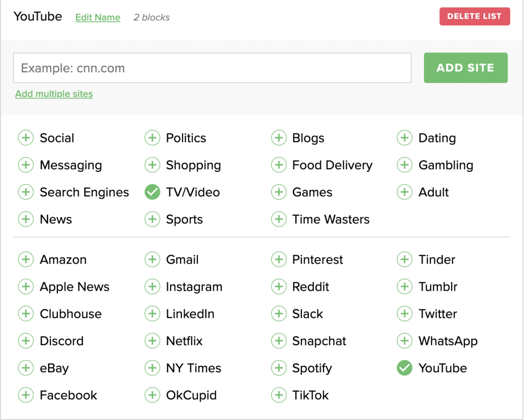Block Netflix

click(x=152, y=341)
